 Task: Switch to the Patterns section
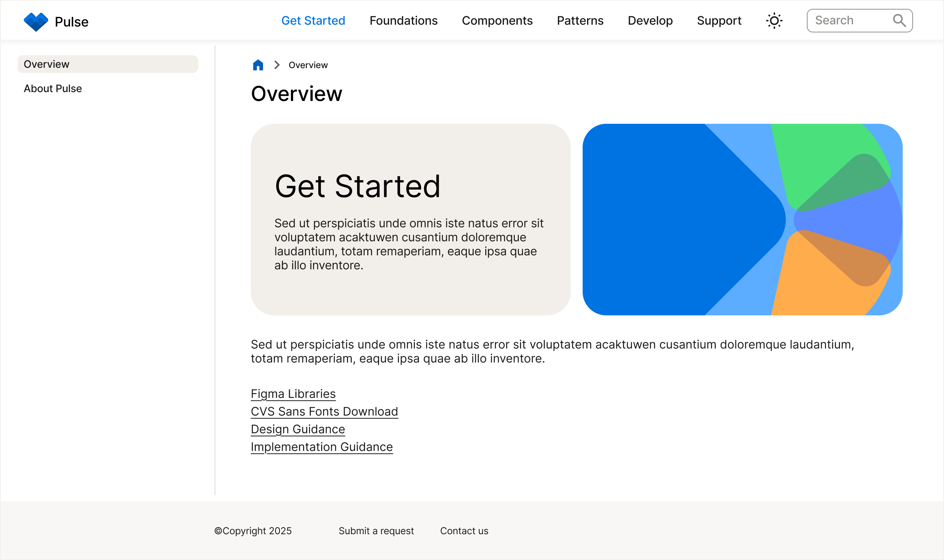[x=580, y=21]
